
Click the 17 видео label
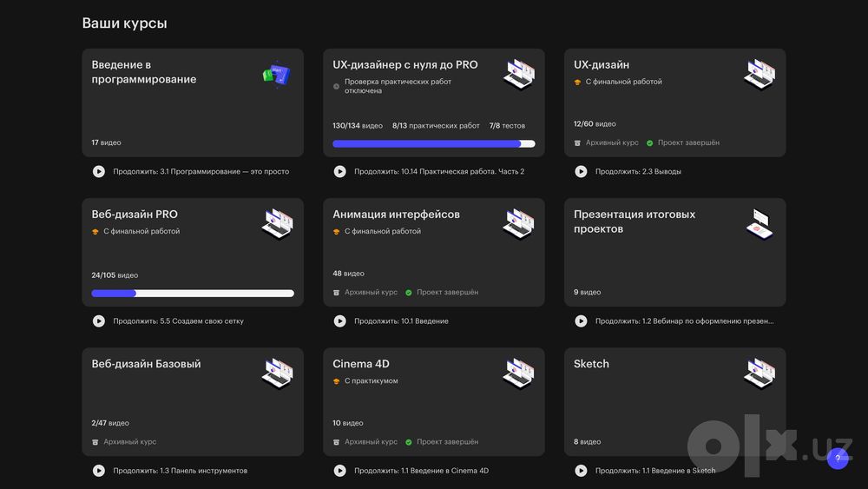106,143
